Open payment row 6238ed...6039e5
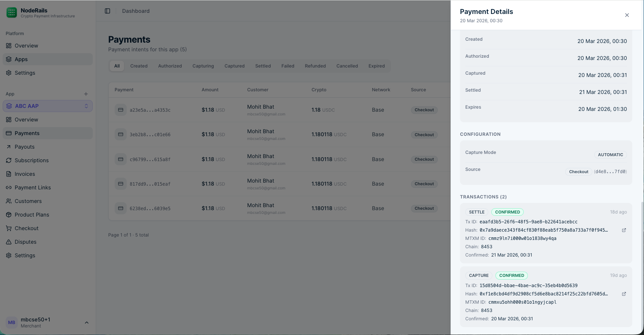This screenshot has height=335, width=644. [150, 208]
